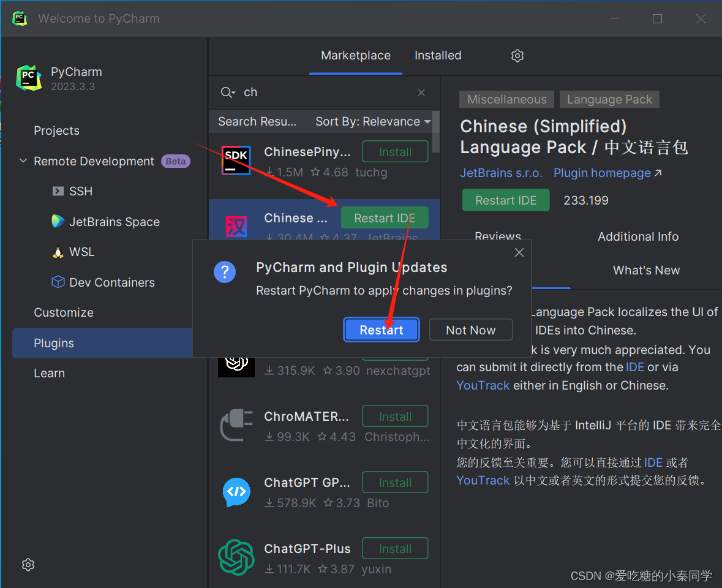Select Learn in the sidebar
The width and height of the screenshot is (722, 588).
[x=49, y=374]
